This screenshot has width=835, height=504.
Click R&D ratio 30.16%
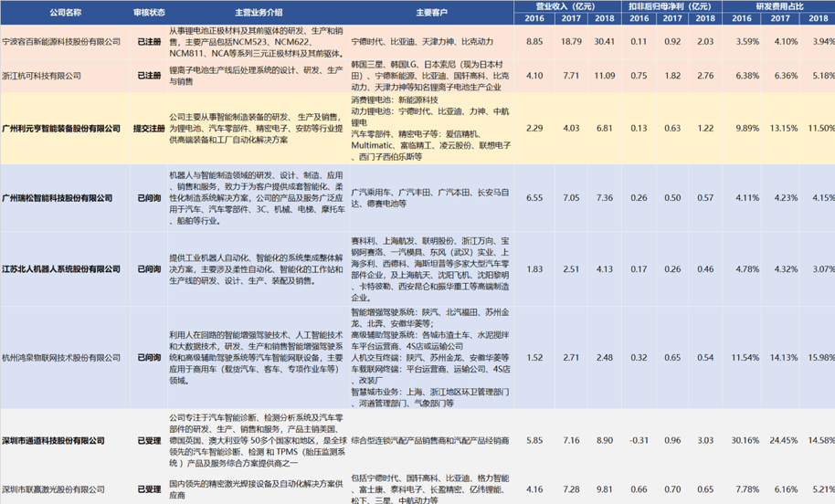pos(745,441)
